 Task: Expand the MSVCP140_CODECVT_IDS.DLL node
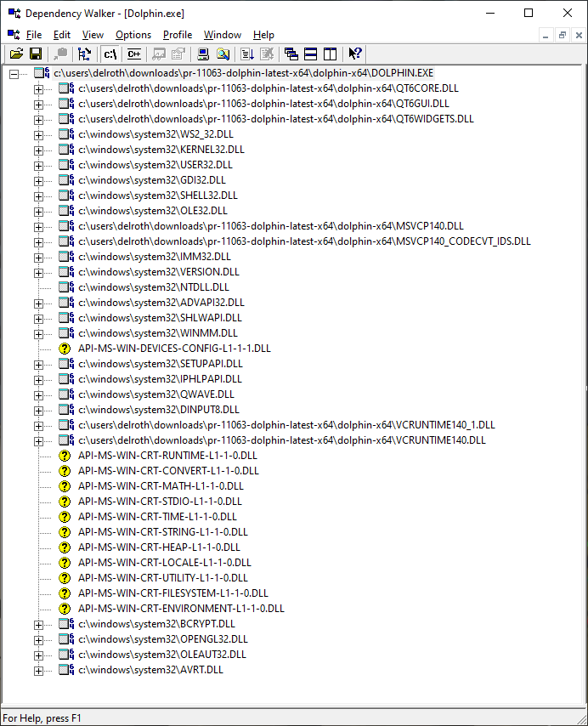39,242
